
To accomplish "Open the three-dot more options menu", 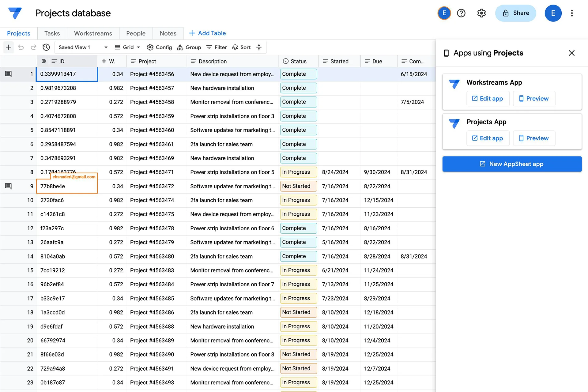I will click(x=572, y=13).
